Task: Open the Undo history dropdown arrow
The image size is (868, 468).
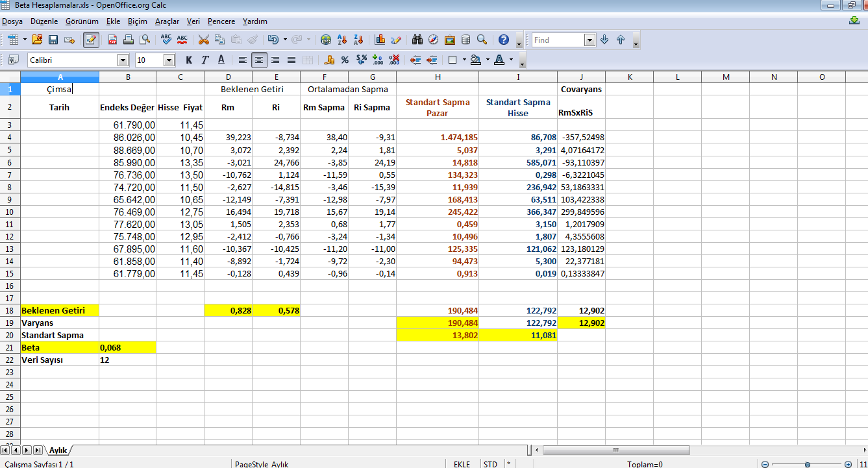Action: tap(284, 40)
